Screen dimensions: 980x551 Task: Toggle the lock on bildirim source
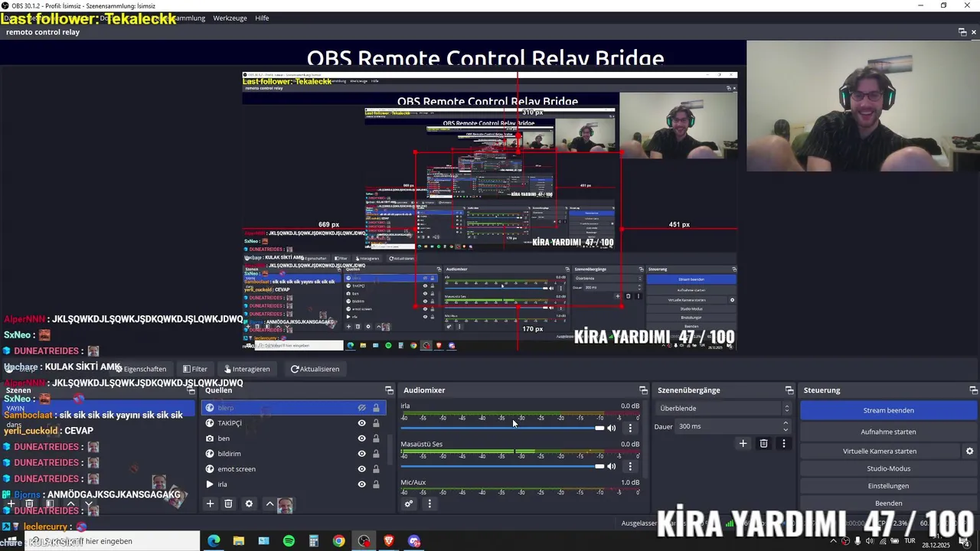tap(376, 454)
